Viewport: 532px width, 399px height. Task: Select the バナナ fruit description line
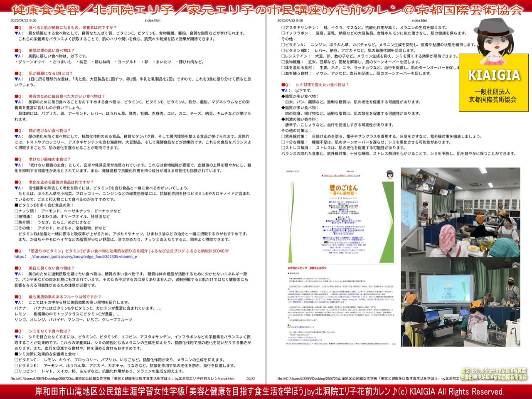pyautogui.click(x=88, y=308)
